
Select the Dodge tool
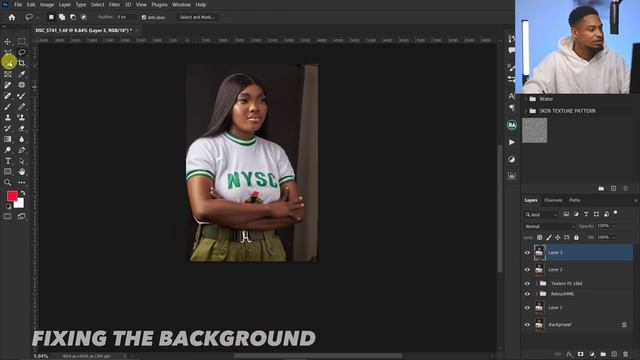[8, 150]
